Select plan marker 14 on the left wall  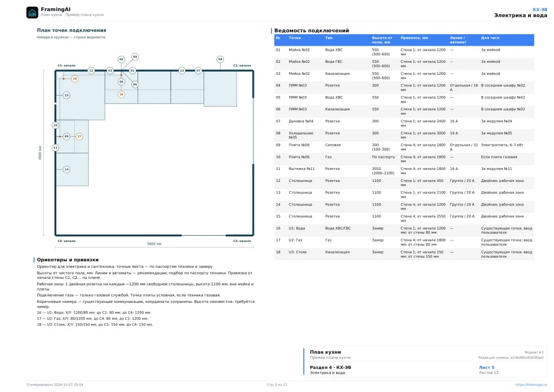pos(66,169)
